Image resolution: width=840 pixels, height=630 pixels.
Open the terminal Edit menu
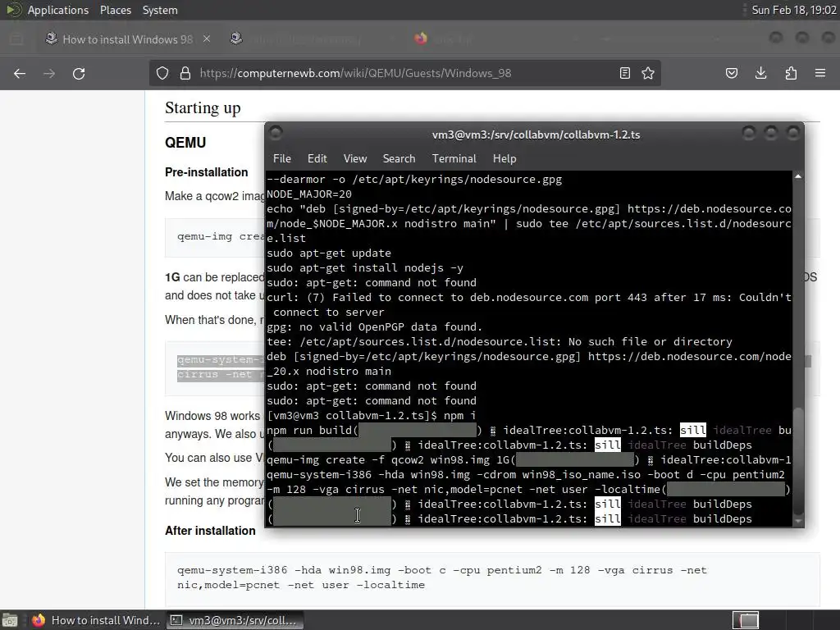click(317, 158)
